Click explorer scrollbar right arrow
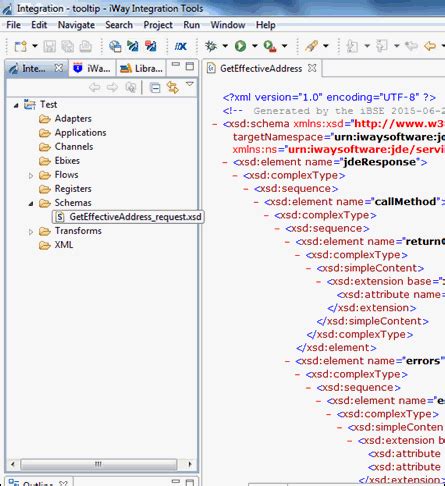Screen dimensions: 445x486 click(190, 464)
